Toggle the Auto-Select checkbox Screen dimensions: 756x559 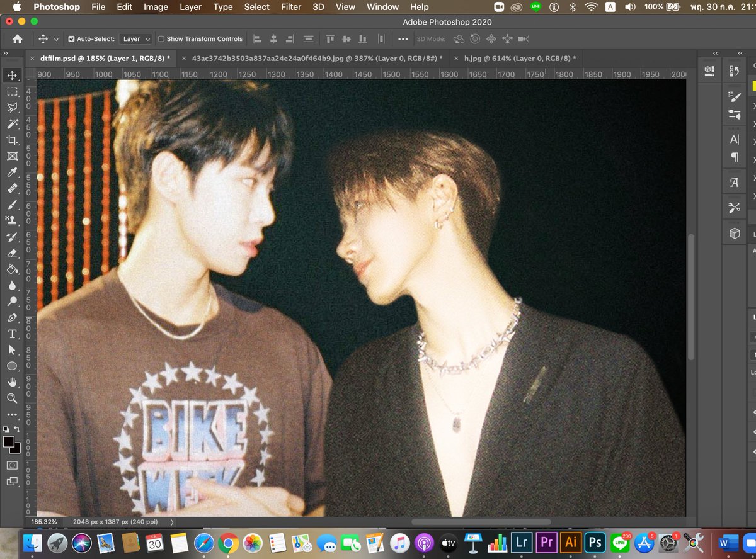click(71, 39)
